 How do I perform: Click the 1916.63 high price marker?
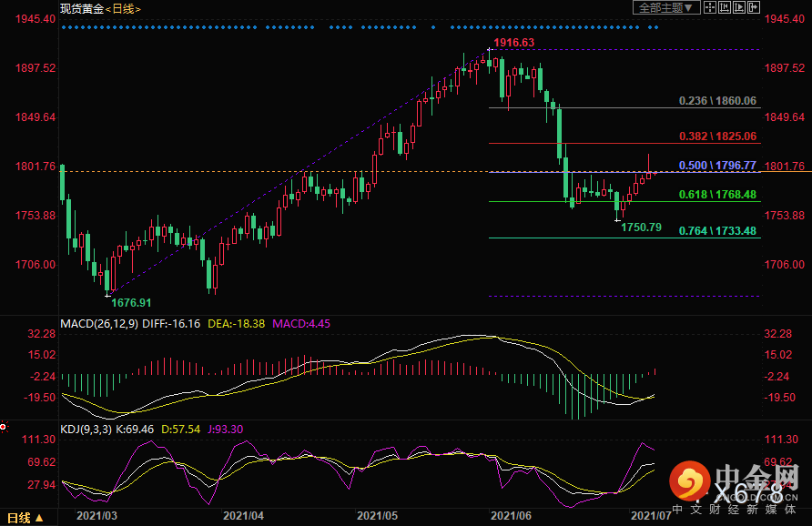click(x=513, y=43)
